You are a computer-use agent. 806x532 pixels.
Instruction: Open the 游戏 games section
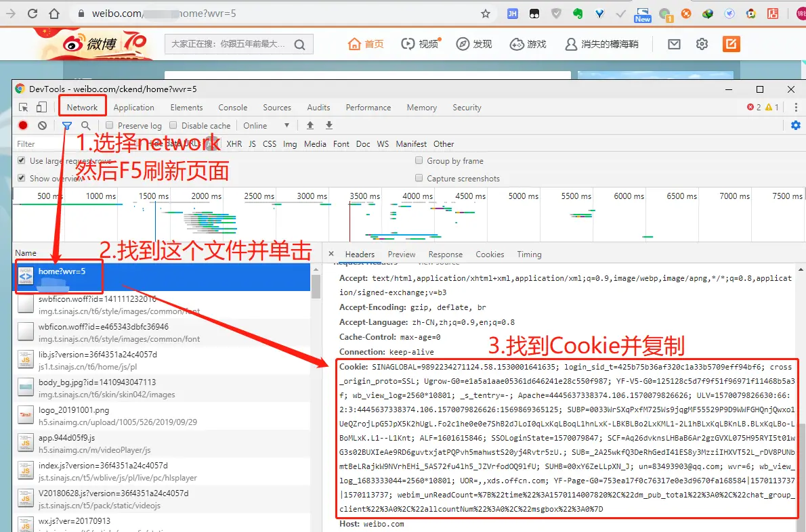coord(528,44)
